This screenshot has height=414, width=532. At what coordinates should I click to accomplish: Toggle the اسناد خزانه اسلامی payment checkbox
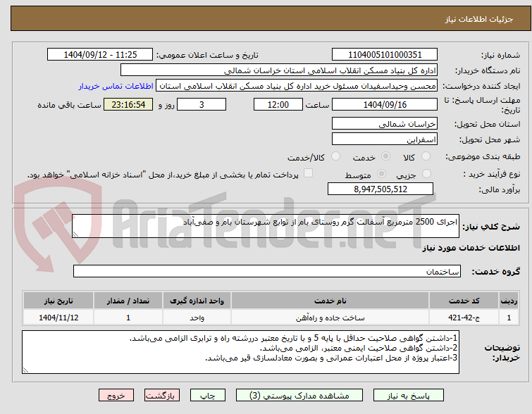coord(308,173)
